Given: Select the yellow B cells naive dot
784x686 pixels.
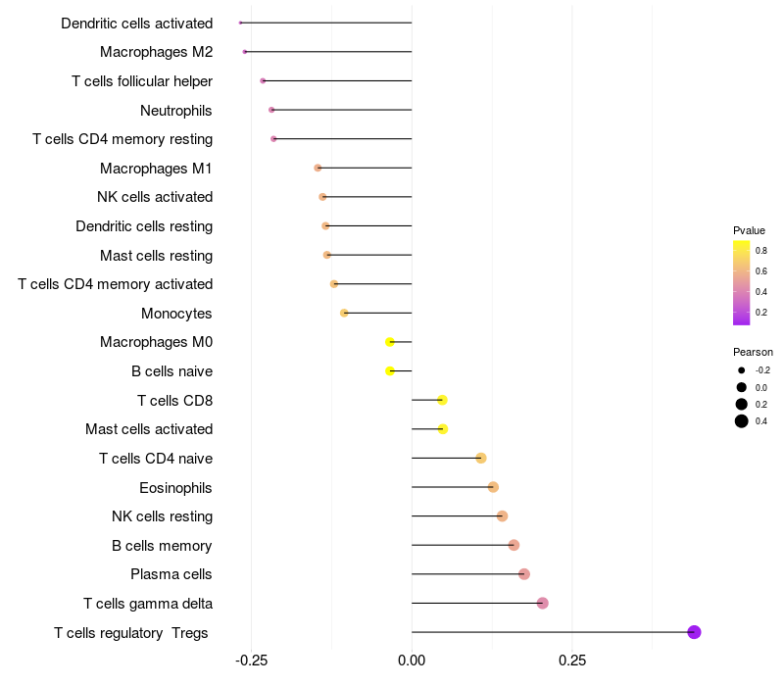Looking at the screenshot, I should pos(390,371).
